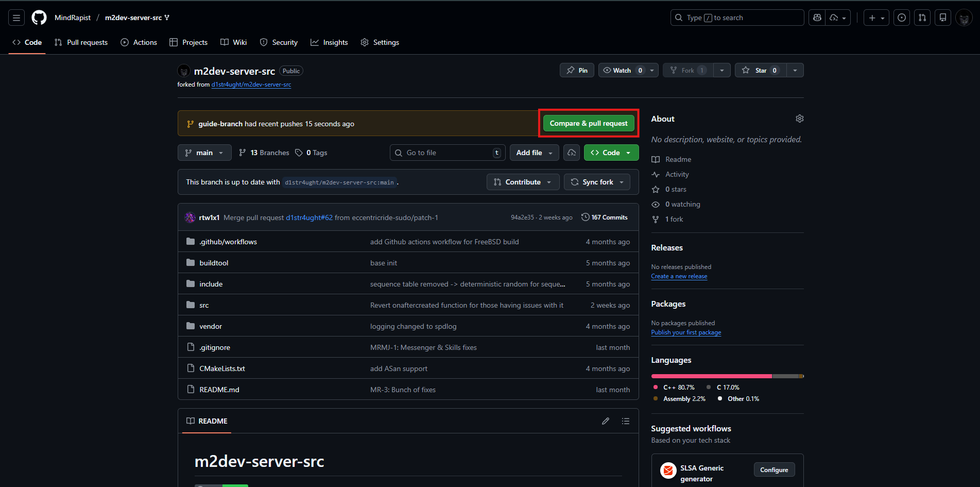Image resolution: width=980 pixels, height=487 pixels.
Task: Open the hamburger navigation menu
Action: click(16, 18)
